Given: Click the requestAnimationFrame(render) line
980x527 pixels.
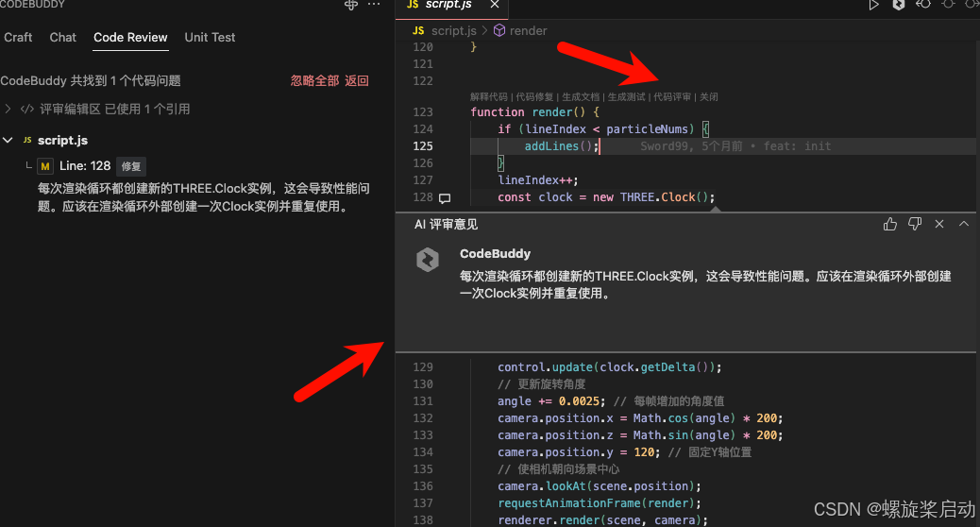Looking at the screenshot, I should pos(600,503).
